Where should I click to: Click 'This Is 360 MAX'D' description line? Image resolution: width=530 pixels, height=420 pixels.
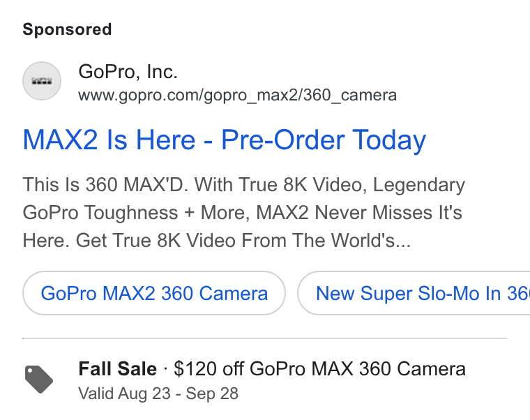click(x=243, y=185)
